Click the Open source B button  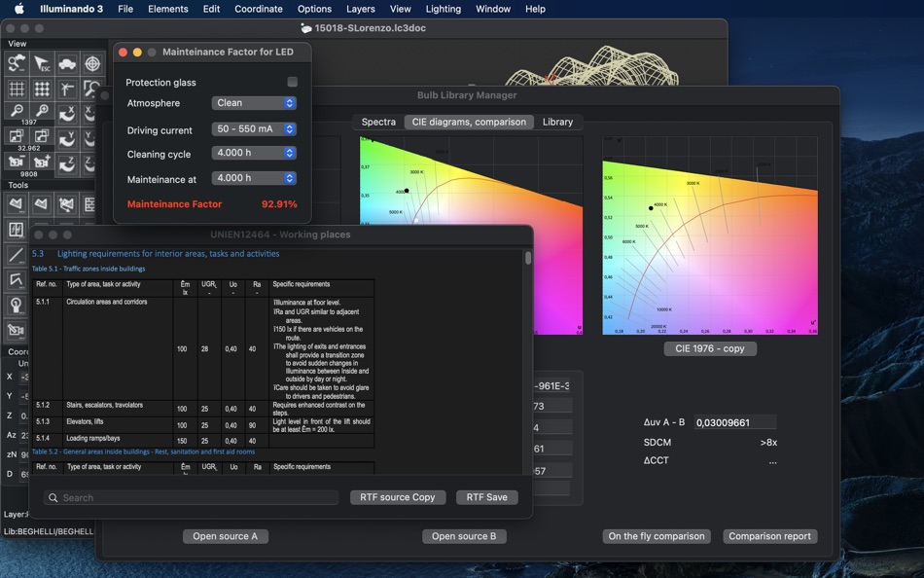coord(464,536)
